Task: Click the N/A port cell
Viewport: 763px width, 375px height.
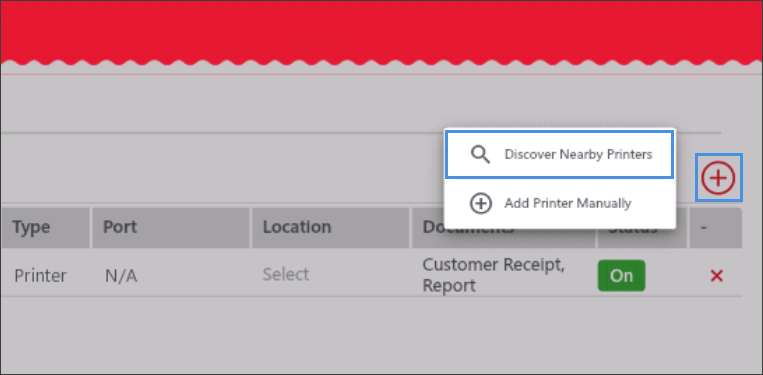Action: pyautogui.click(x=121, y=277)
